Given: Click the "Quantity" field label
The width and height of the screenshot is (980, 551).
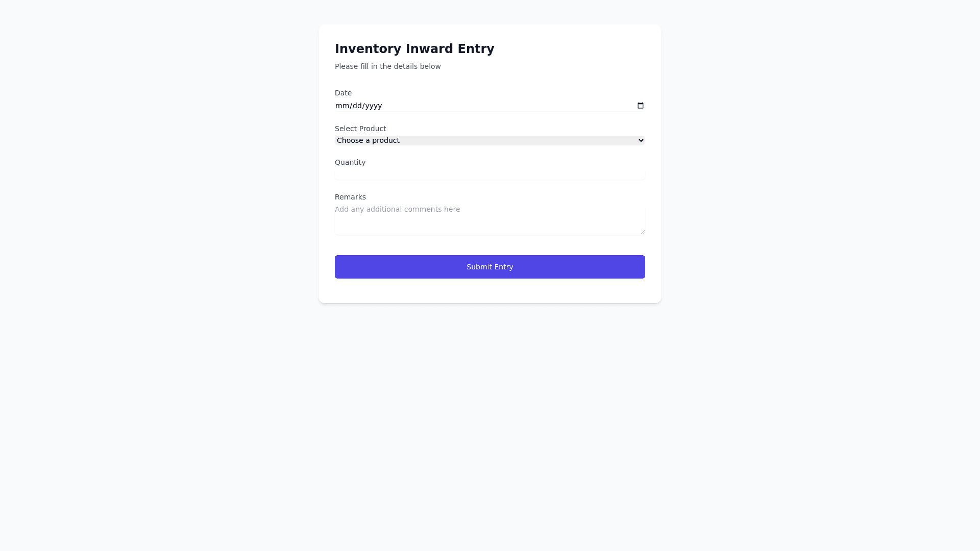Looking at the screenshot, I should (350, 162).
